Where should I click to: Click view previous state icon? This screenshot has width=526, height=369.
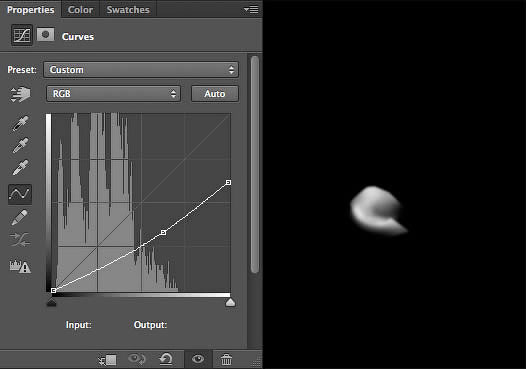click(x=137, y=359)
